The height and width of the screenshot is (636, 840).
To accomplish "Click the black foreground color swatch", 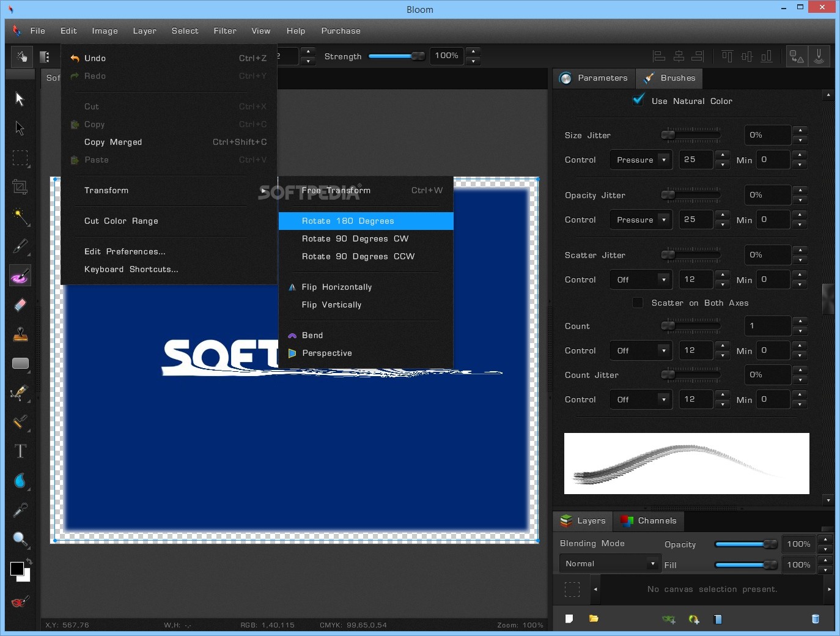I will 17,569.
